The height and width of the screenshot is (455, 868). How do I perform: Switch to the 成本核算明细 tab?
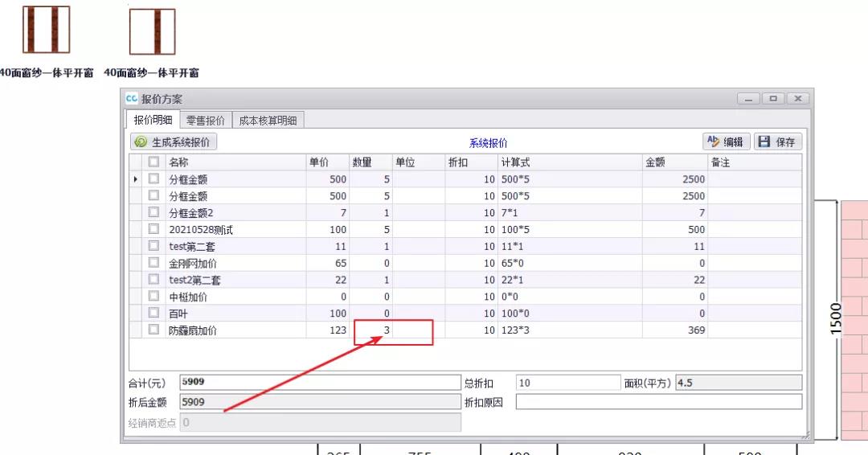[268, 120]
